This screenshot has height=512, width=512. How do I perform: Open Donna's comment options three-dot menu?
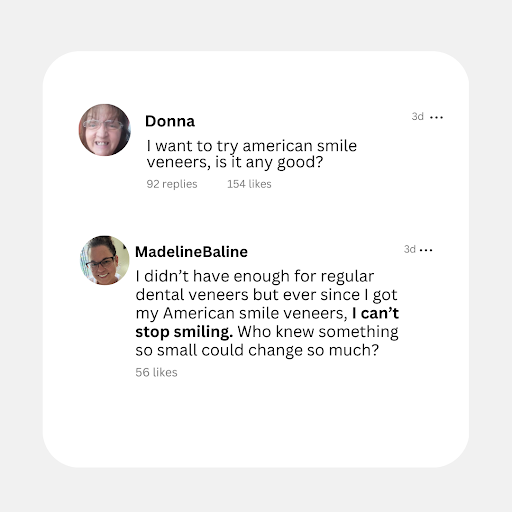click(x=436, y=117)
